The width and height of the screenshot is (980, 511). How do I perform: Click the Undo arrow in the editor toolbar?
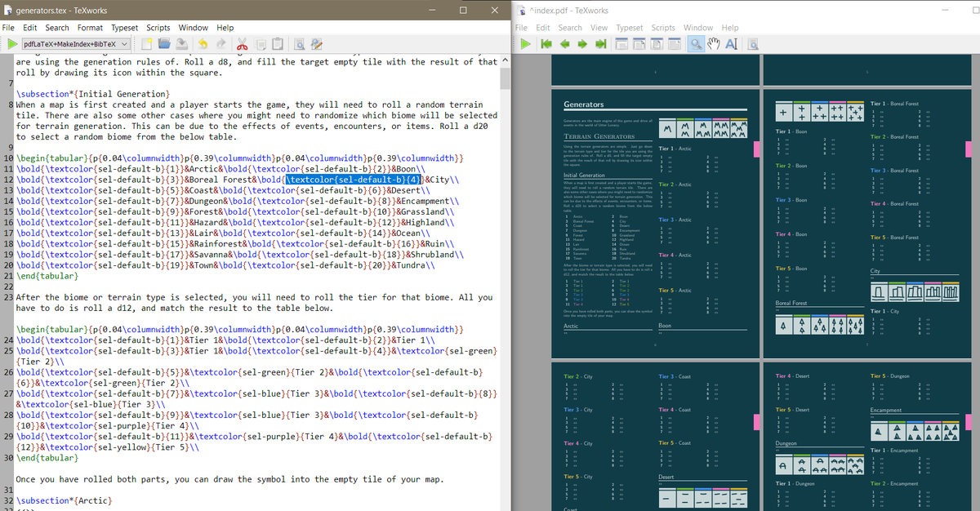tap(201, 43)
